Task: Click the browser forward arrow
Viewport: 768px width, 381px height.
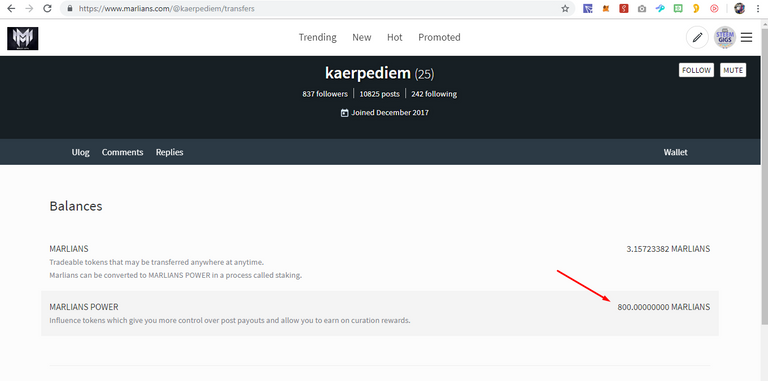Action: pyautogui.click(x=29, y=8)
